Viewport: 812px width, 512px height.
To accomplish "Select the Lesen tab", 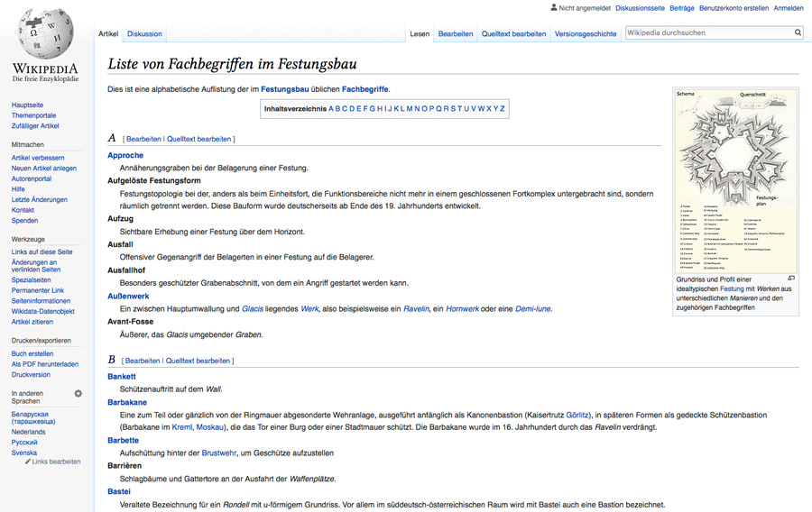I will click(x=420, y=33).
